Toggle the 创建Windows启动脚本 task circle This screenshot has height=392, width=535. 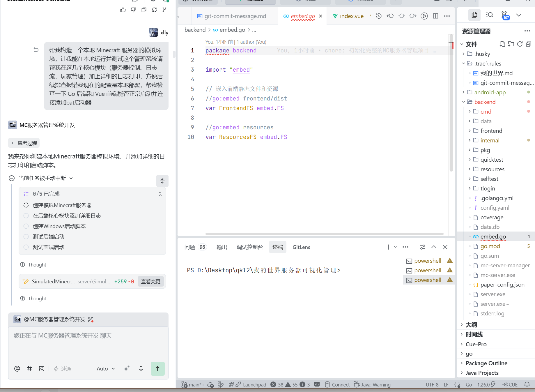click(x=26, y=226)
